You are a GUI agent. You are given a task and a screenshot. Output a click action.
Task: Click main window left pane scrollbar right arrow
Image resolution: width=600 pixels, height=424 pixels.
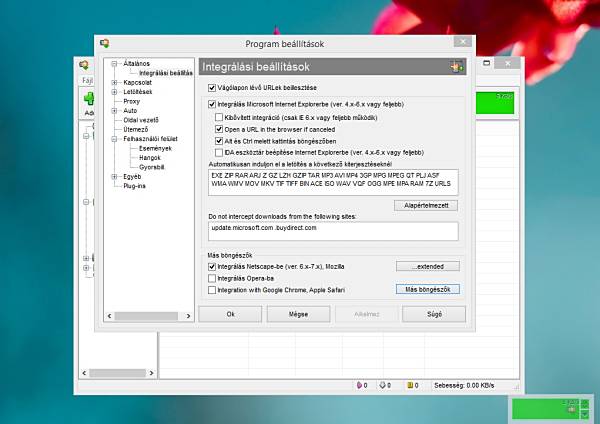point(152,373)
